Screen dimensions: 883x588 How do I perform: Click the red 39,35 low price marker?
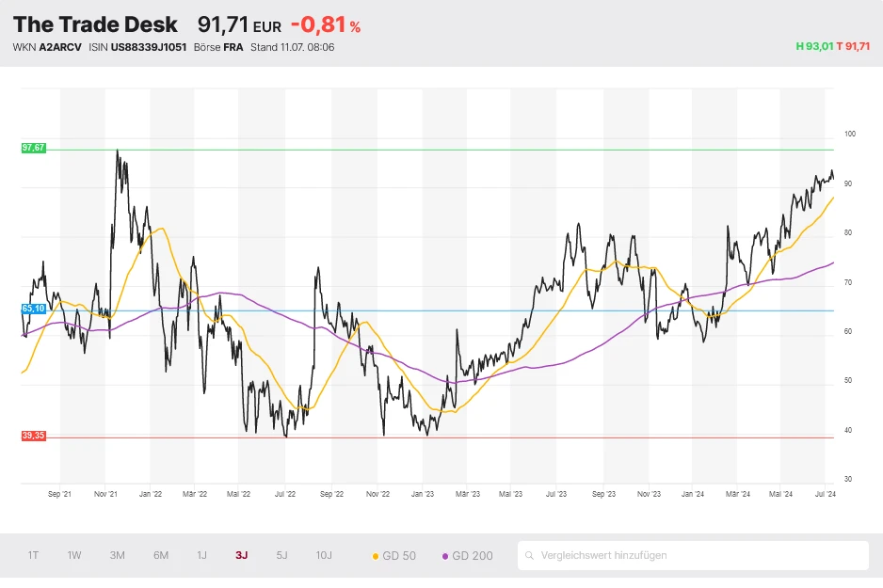pos(33,436)
